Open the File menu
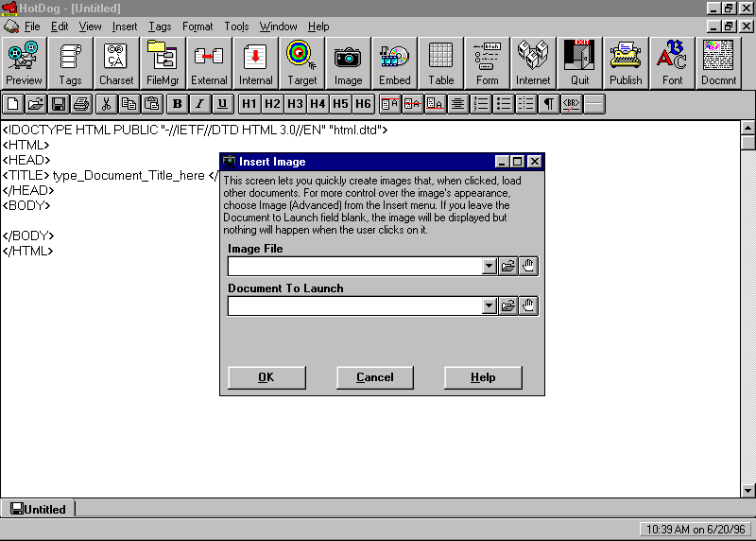Viewport: 756px width, 541px height. coord(32,26)
